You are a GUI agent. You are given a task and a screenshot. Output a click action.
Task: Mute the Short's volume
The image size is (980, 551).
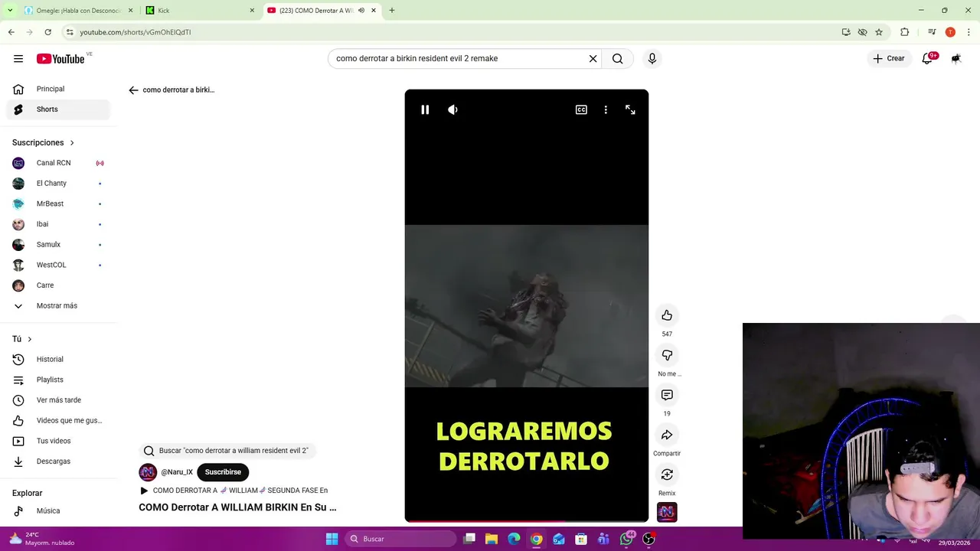pos(452,109)
